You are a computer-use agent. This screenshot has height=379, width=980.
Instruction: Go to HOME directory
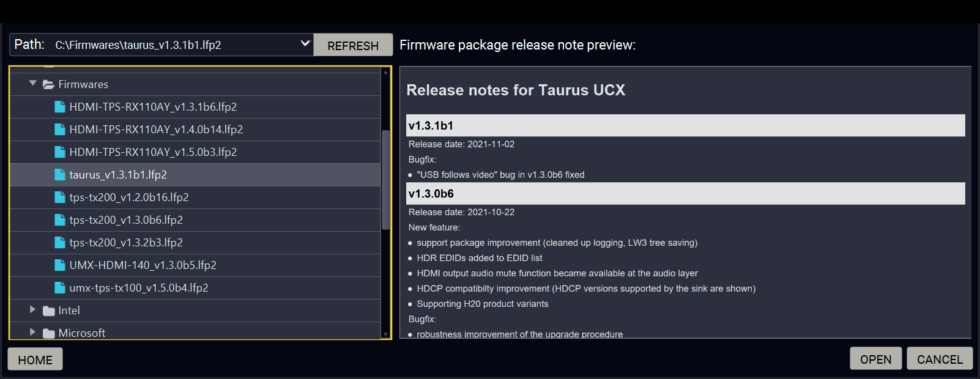pyautogui.click(x=35, y=360)
